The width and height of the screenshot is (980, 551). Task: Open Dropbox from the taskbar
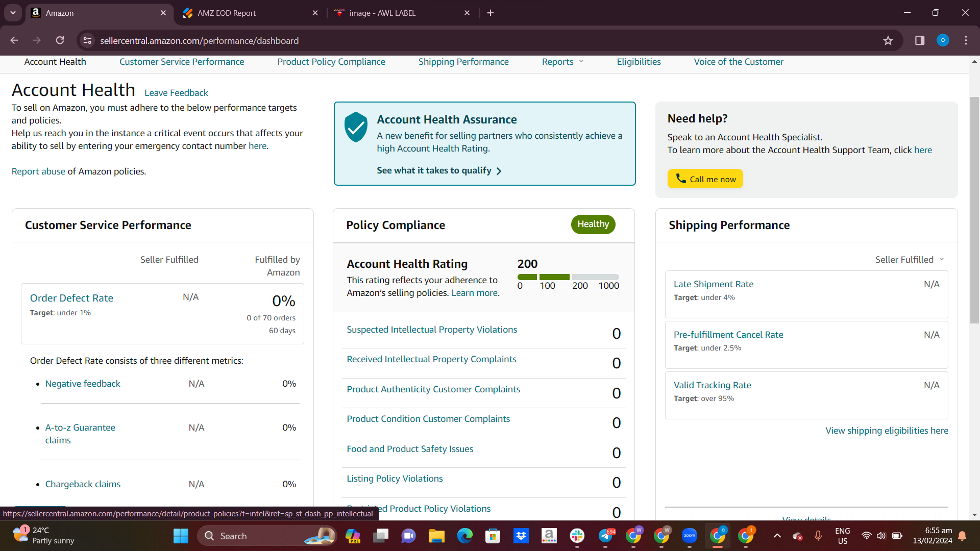(521, 536)
